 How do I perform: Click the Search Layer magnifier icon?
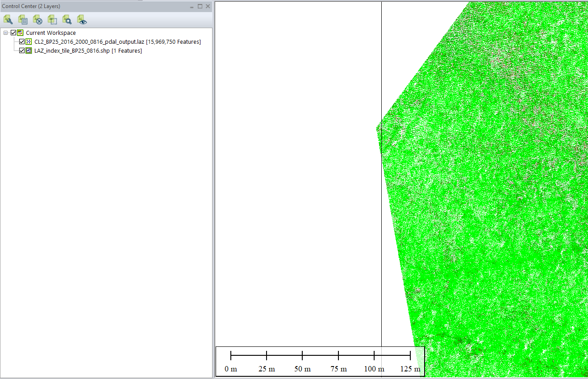point(67,20)
